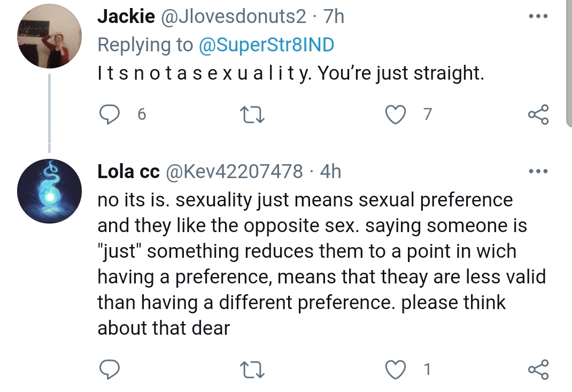Screen dimensions: 572x392
Task: Open the Lola cc display name
Action: coord(128,172)
